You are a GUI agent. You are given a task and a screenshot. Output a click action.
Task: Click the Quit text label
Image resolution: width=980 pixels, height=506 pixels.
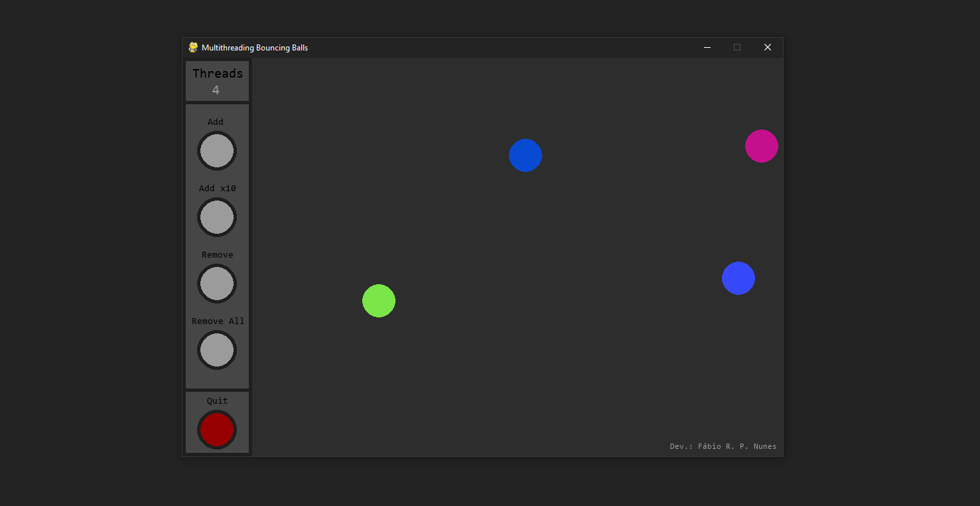pyautogui.click(x=217, y=400)
